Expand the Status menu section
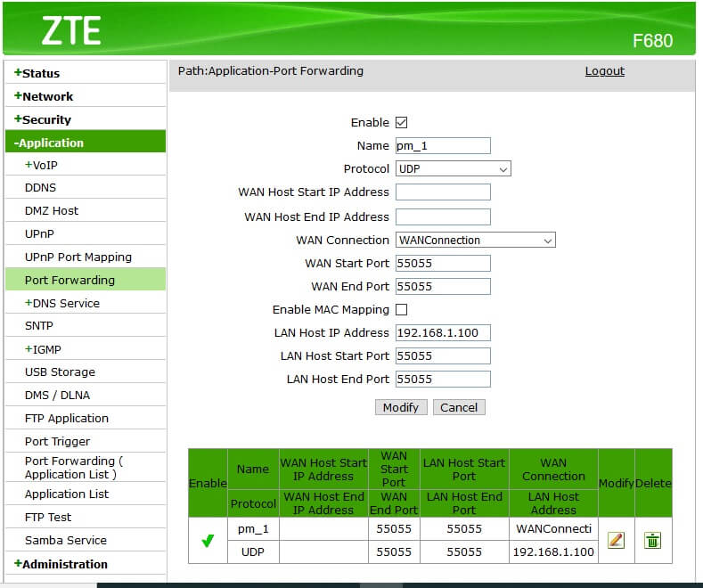This screenshot has width=703, height=588. tap(37, 73)
